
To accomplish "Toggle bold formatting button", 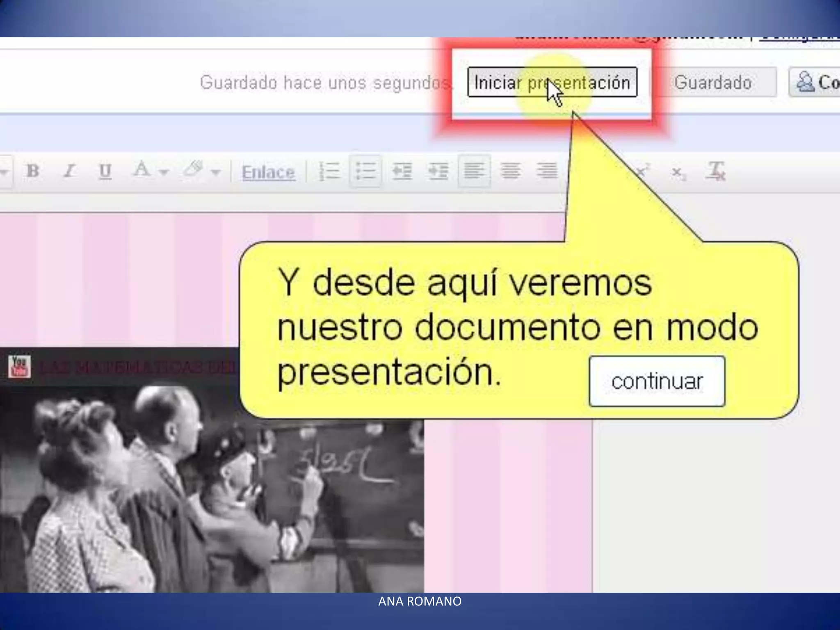I will pyautogui.click(x=33, y=171).
